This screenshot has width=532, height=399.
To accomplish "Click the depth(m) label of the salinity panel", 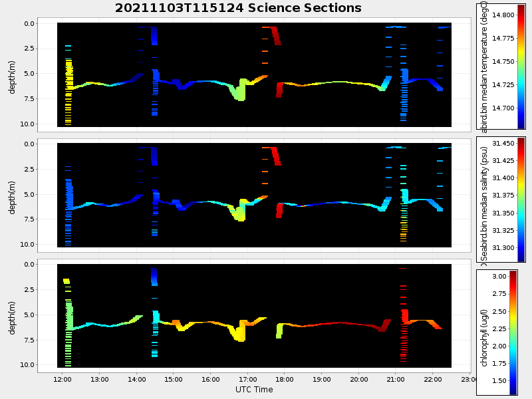I will (x=12, y=198).
